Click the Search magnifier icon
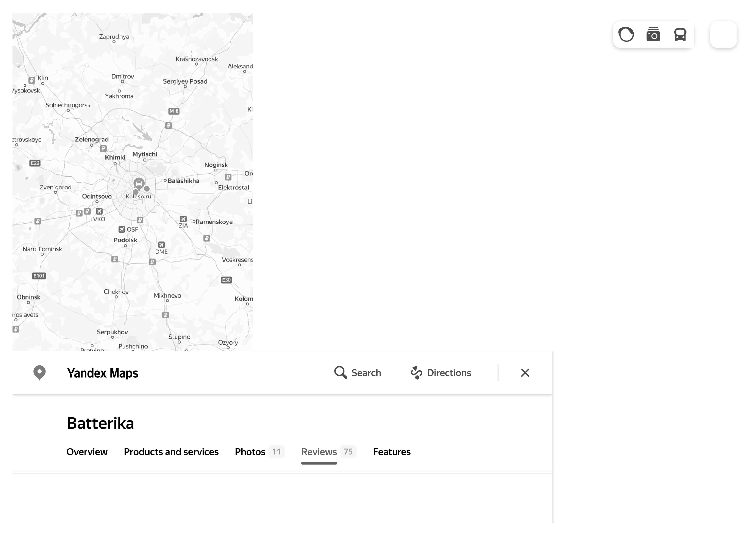Viewport: 756px width, 535px height. point(341,373)
